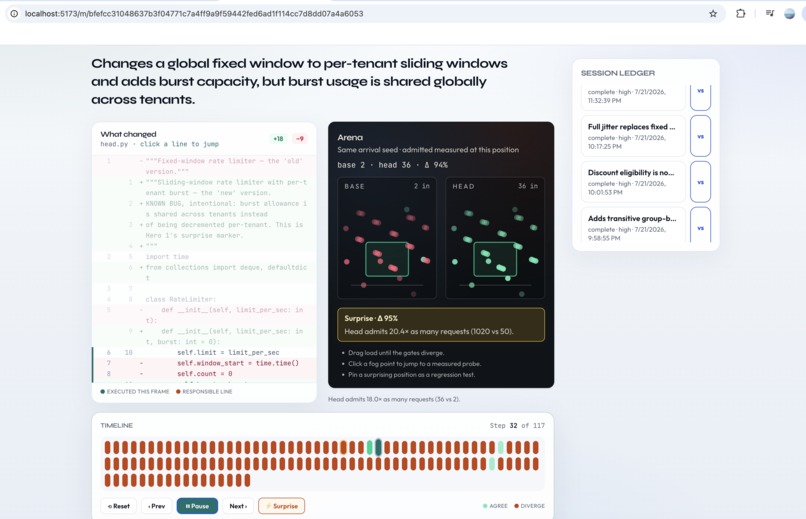Click the HEAD arena panel
The width and height of the screenshot is (806, 519).
(495, 238)
